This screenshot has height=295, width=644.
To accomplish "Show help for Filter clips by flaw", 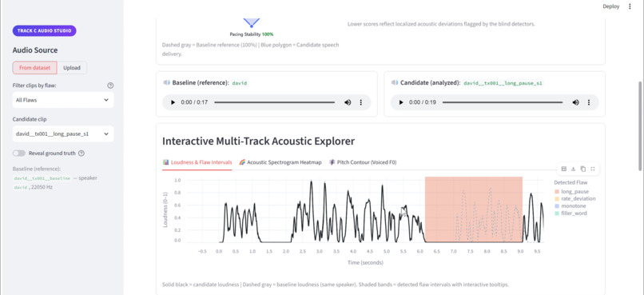I will click(110, 86).
